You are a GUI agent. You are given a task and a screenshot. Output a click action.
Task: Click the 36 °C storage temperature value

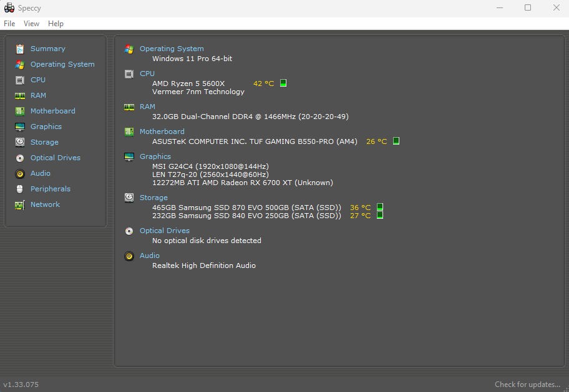pyautogui.click(x=360, y=208)
